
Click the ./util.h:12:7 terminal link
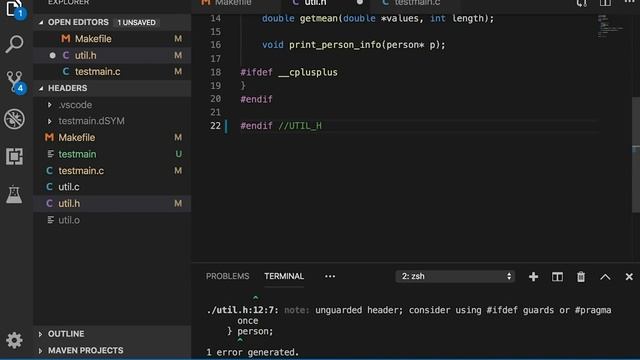[x=242, y=310]
